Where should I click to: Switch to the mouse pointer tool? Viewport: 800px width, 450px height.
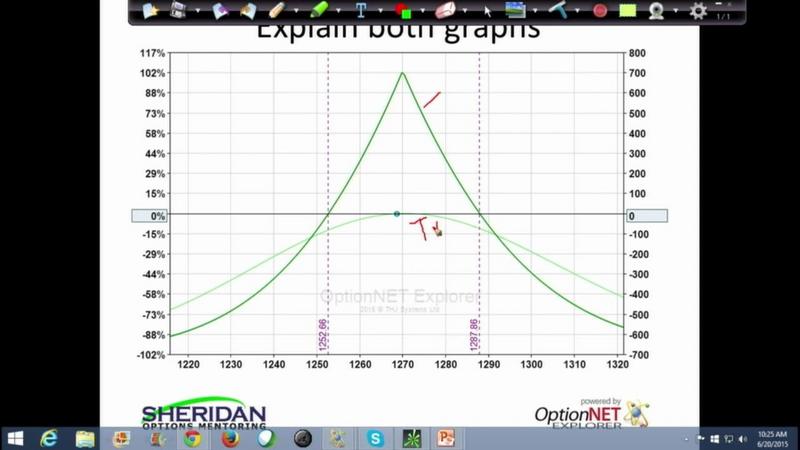coord(488,11)
